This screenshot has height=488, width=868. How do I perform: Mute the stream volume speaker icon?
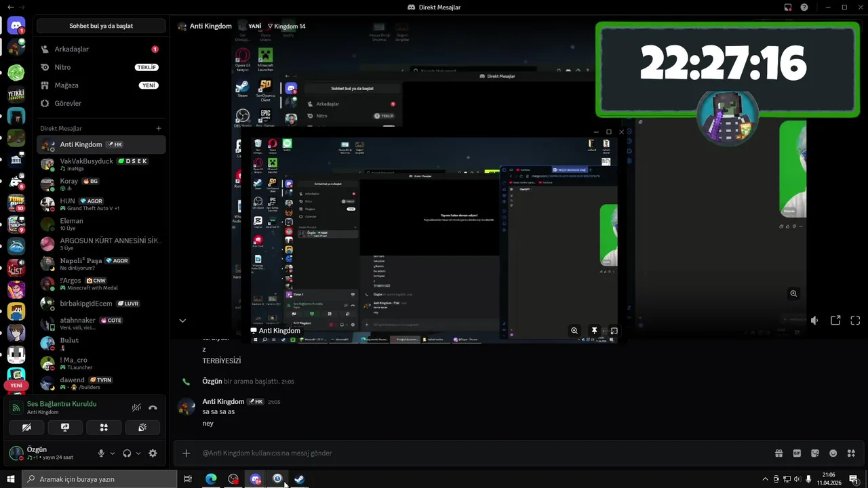[x=814, y=320]
